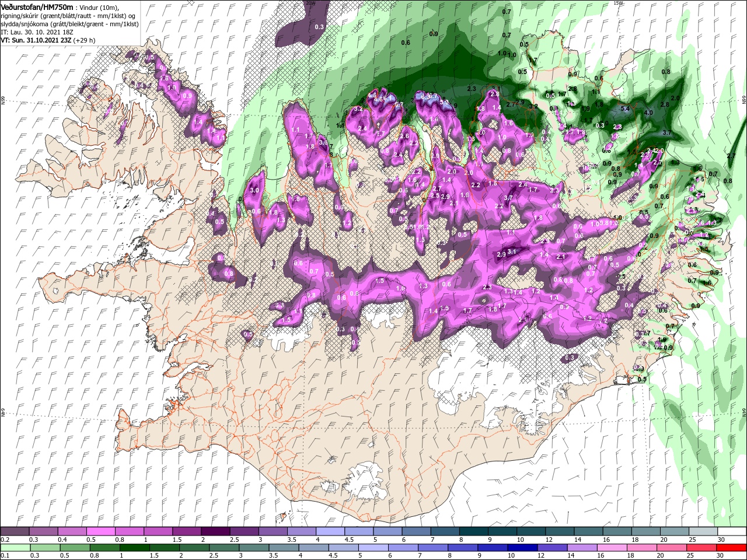Click the '15W' longitude label at top
747x560 pixels.
click(x=618, y=3)
